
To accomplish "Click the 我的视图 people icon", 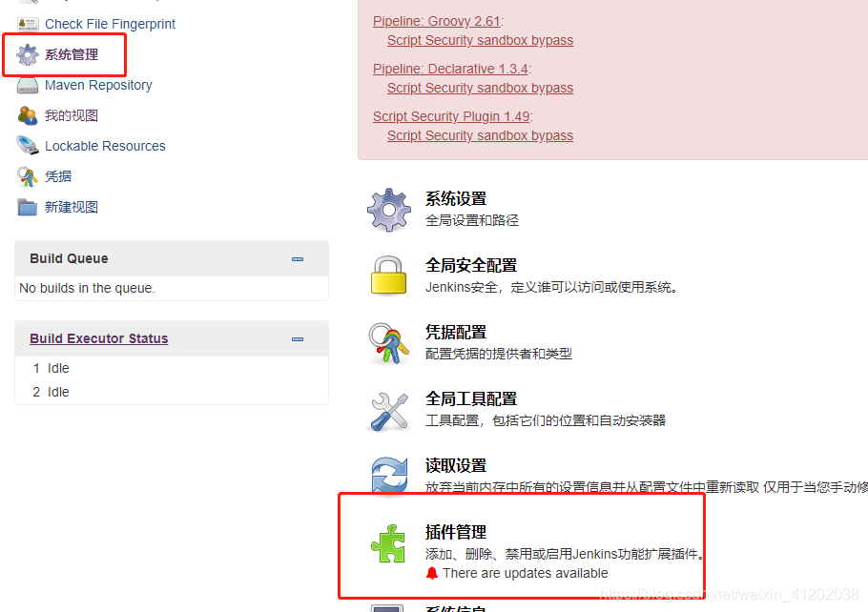I will point(28,115).
